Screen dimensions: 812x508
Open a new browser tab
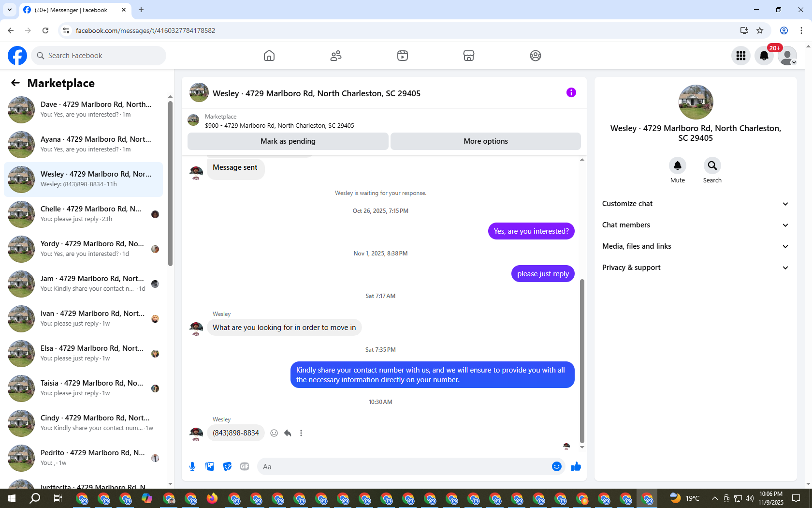(x=141, y=10)
